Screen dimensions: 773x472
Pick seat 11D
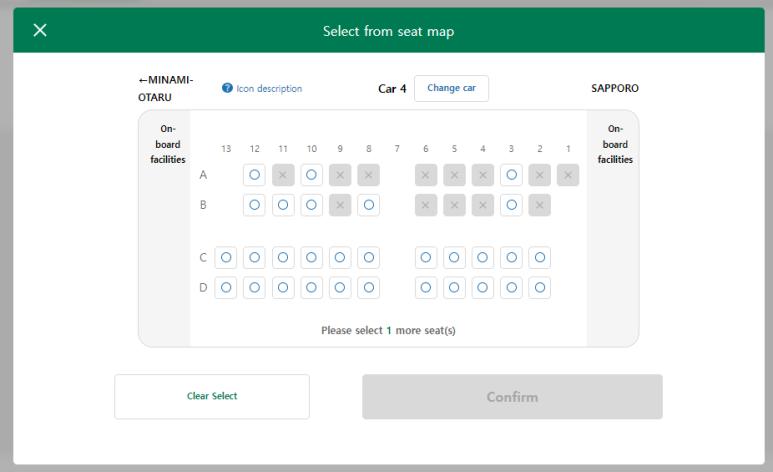coord(283,288)
